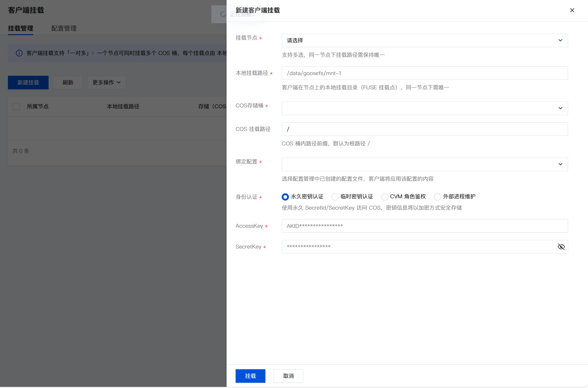Click the info icon in the notice banner

point(19,53)
